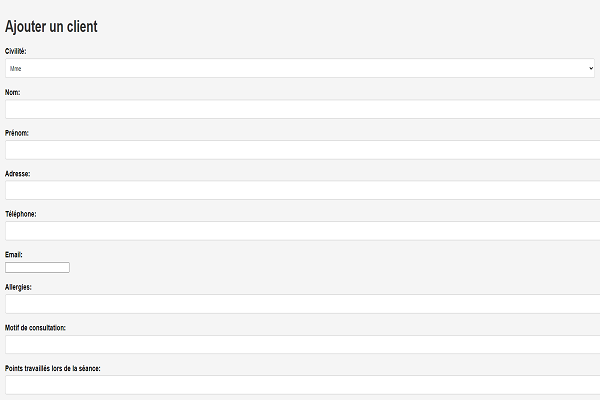600x400 pixels.
Task: Click the Points travaillés lors de la séance label
Action: tap(52, 368)
